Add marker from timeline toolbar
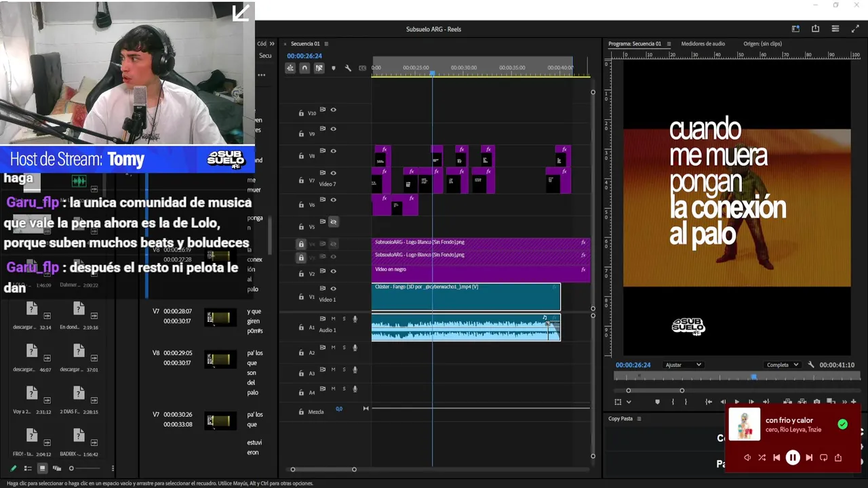 (x=333, y=68)
